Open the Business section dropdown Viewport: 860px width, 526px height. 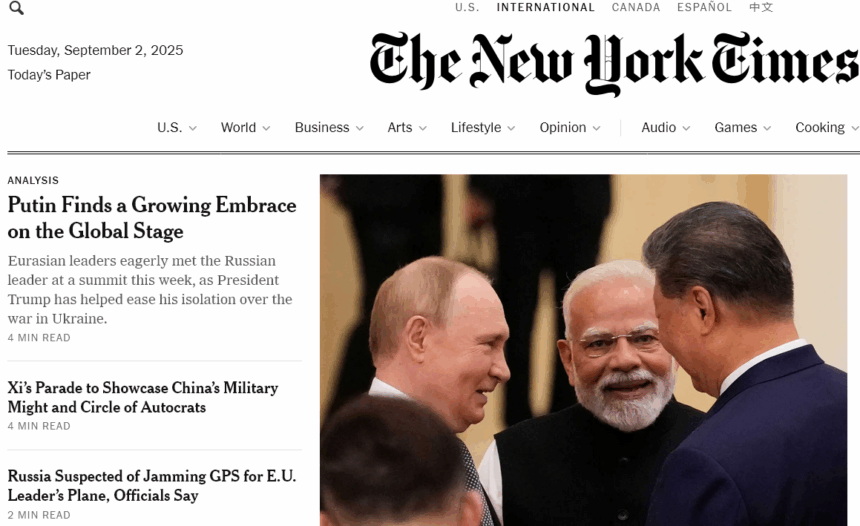pos(329,128)
